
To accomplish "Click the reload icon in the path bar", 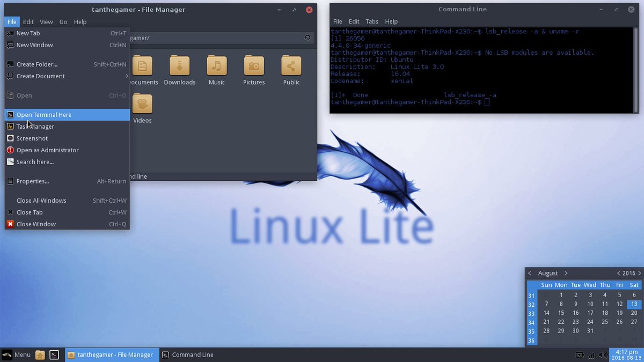I will pyautogui.click(x=307, y=38).
